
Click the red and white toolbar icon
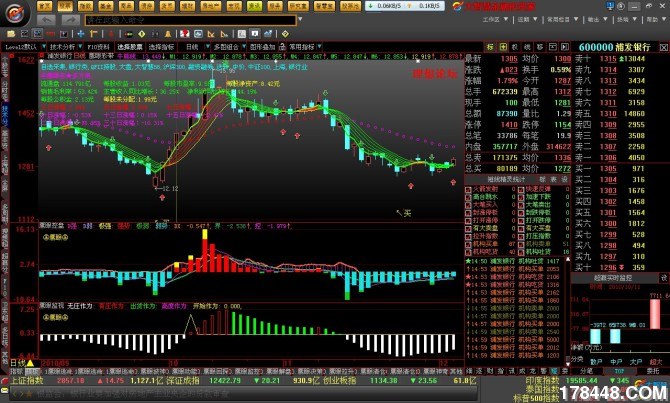[x=185, y=34]
